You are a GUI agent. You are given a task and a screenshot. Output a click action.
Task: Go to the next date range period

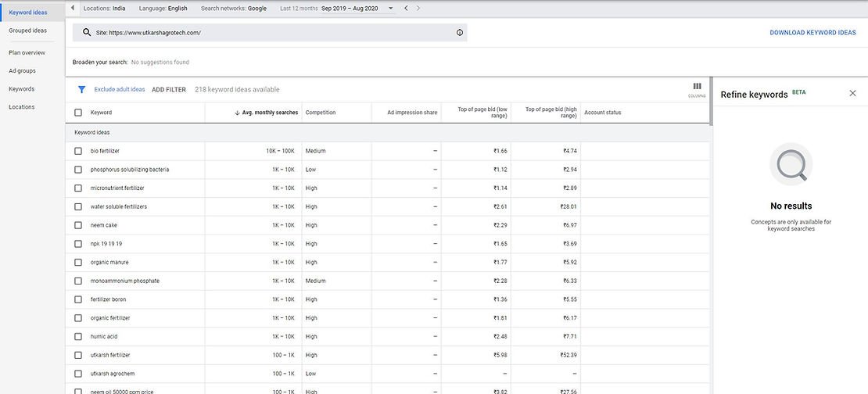418,9
